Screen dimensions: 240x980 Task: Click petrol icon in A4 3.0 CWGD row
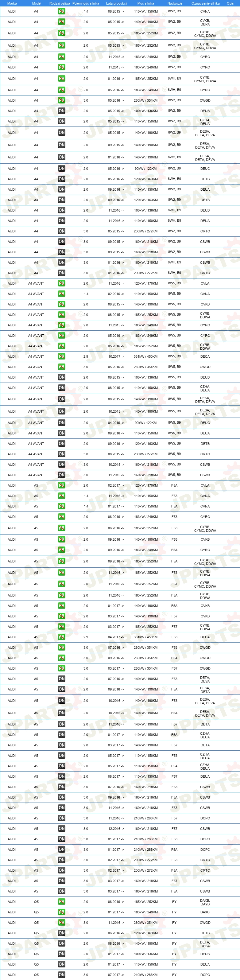(x=62, y=100)
